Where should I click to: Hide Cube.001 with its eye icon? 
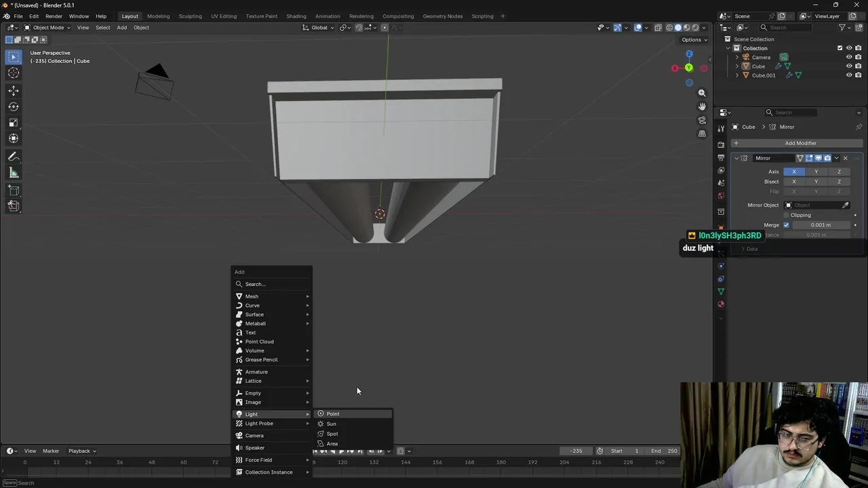point(849,75)
